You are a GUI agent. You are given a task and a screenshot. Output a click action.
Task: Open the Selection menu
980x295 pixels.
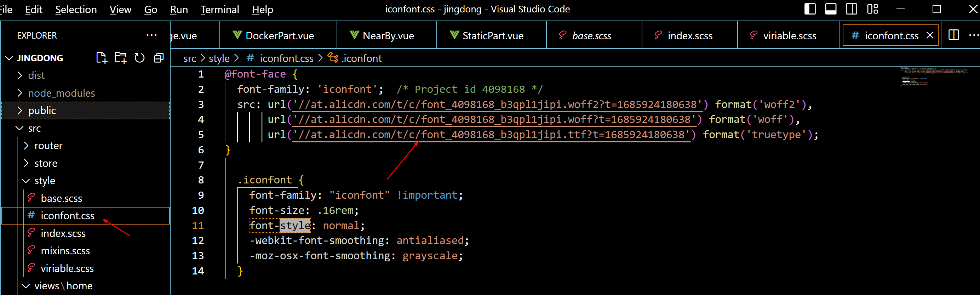[x=76, y=10]
